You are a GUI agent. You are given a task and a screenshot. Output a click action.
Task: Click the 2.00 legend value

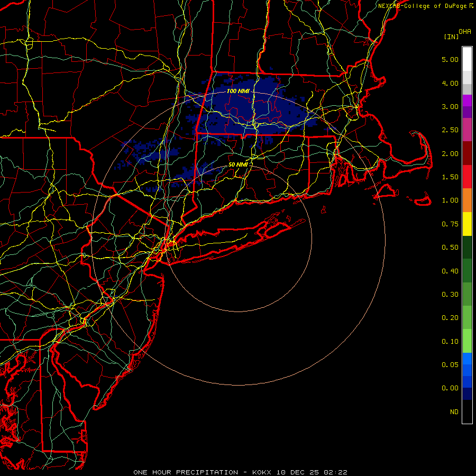(x=450, y=153)
